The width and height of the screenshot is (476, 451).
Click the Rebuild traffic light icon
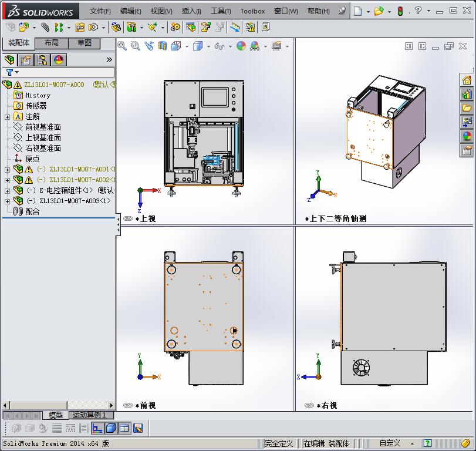[400, 11]
